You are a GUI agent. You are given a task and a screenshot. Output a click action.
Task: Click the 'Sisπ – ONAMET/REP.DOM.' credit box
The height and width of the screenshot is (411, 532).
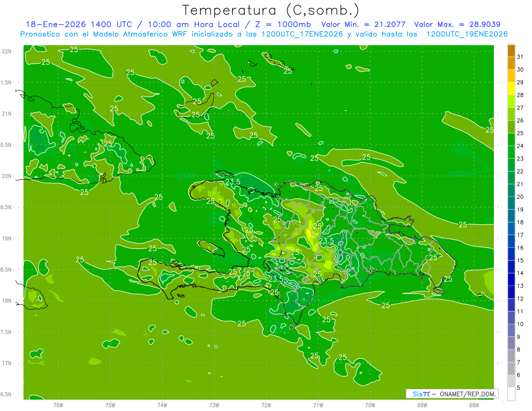tap(452, 394)
